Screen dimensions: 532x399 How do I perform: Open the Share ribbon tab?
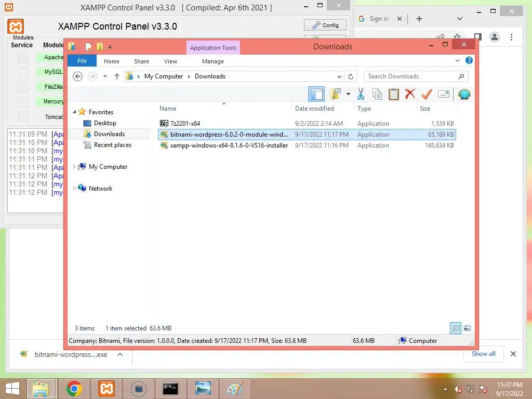[x=141, y=61]
